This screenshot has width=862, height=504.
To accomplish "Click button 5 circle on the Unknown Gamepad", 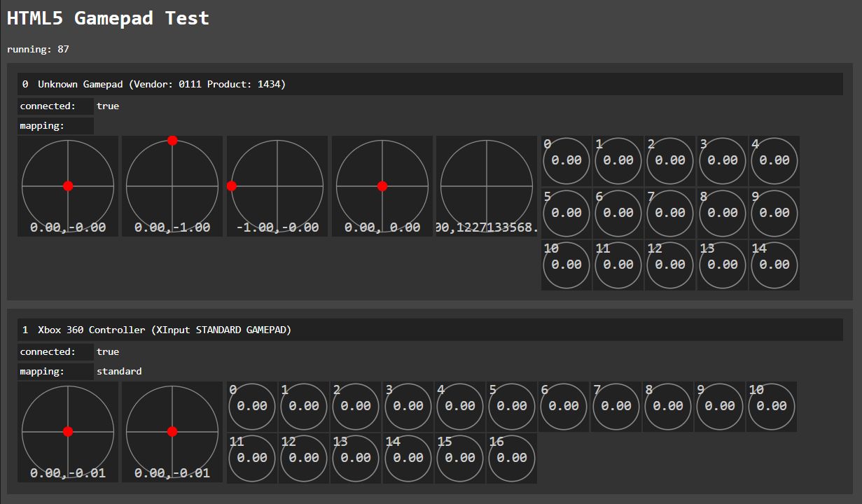I will [x=566, y=213].
